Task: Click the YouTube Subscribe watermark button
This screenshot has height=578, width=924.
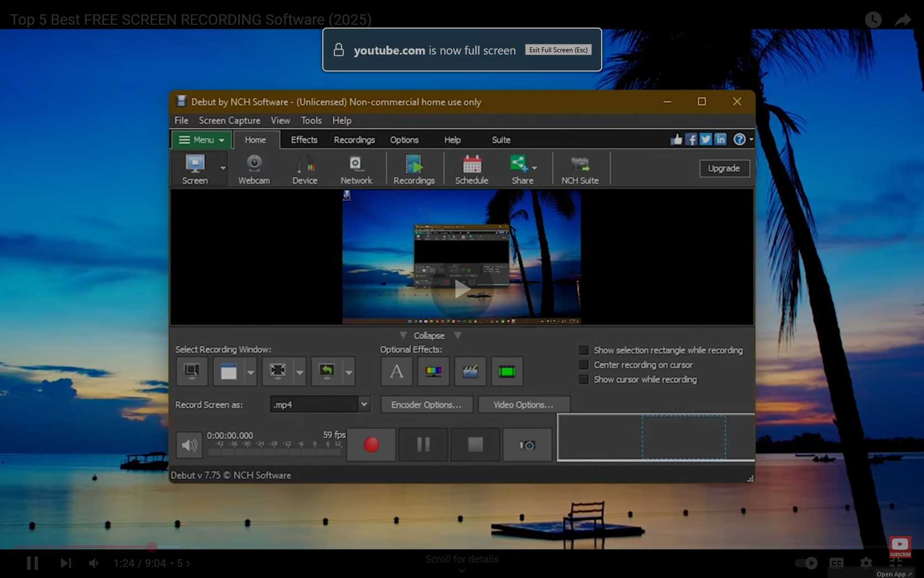Action: (x=900, y=548)
